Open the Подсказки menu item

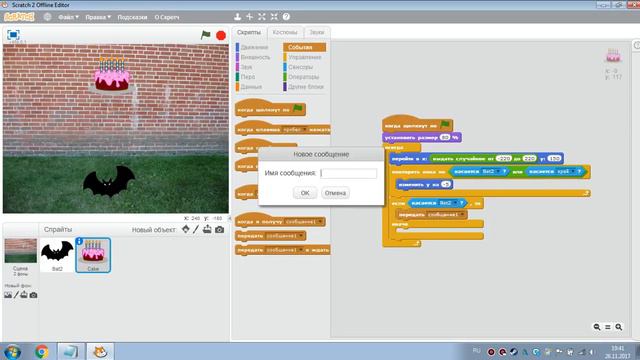point(132,17)
